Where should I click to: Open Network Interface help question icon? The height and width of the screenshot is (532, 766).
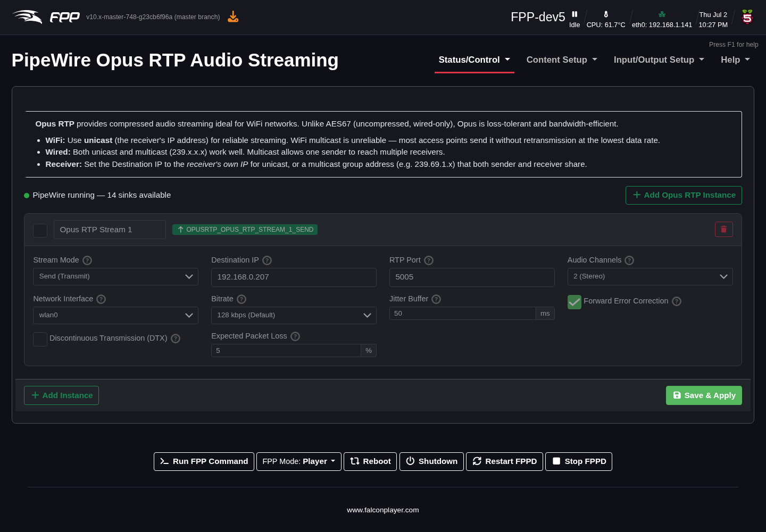pyautogui.click(x=101, y=299)
